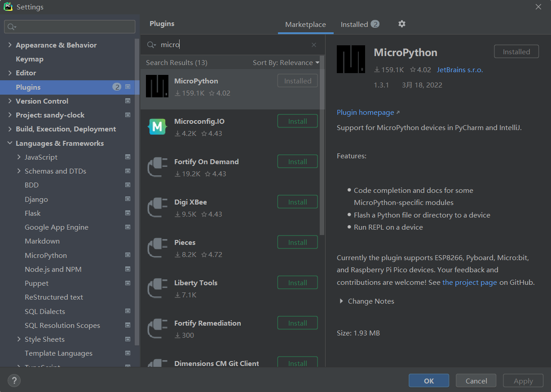Expand Project: sandy-clock settings
Viewport: 551px width, 392px height.
[10, 115]
